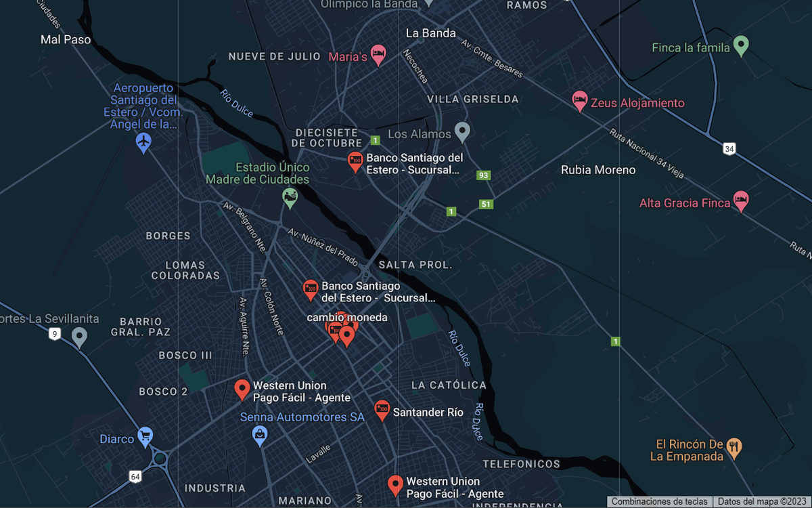
Task: Open Banco Santiago del Estero marker near Diecisiete de Octubre
Action: 356,162
